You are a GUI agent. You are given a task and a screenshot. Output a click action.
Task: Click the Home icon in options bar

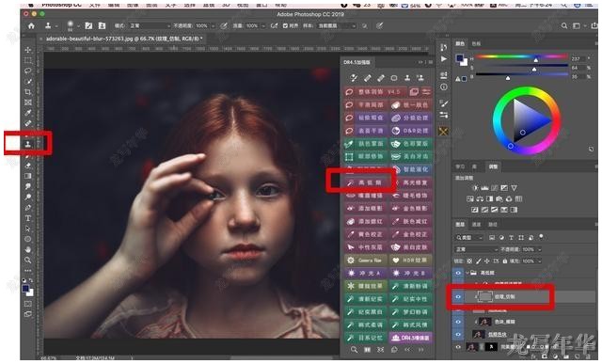point(31,25)
